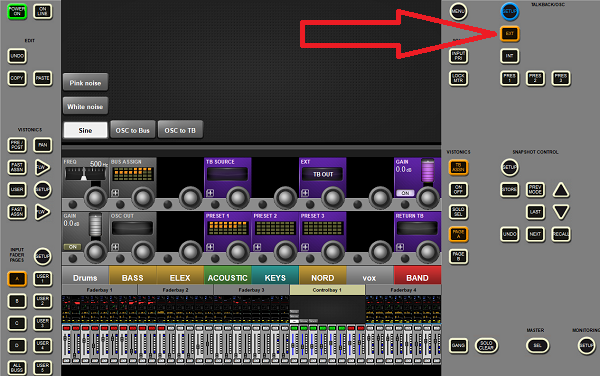
Task: Expand the TB SOURCE plus icon
Action: (210, 193)
